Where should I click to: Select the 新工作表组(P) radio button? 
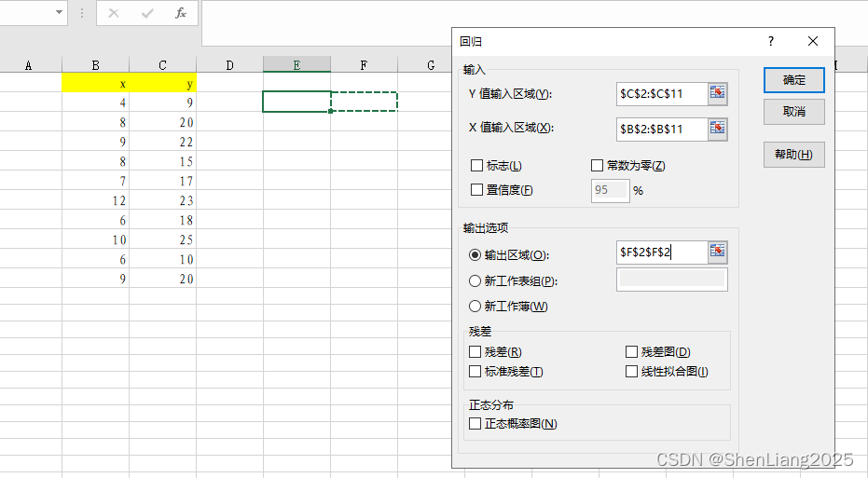475,281
